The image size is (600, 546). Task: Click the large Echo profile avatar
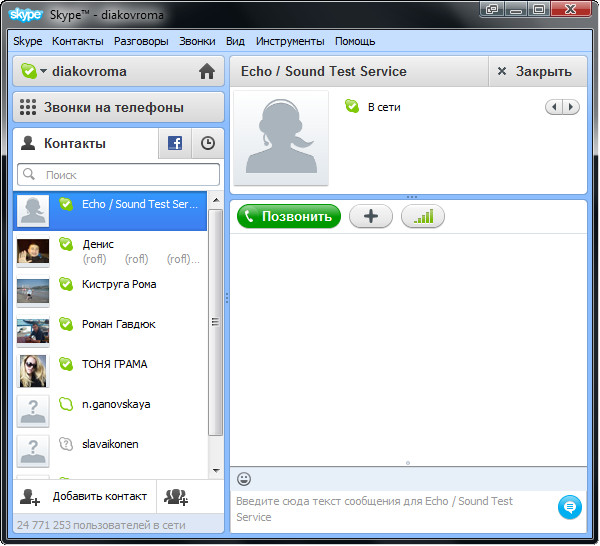pyautogui.click(x=281, y=138)
